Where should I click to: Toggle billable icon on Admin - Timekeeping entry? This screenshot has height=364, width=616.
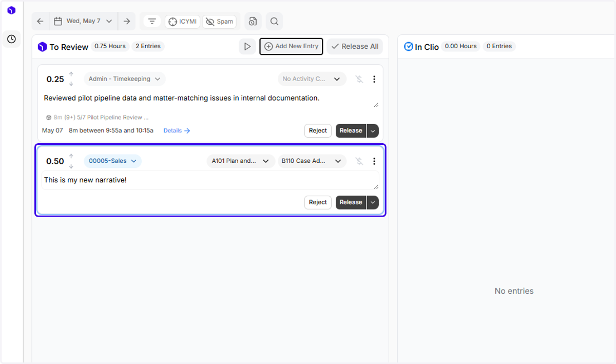359,79
